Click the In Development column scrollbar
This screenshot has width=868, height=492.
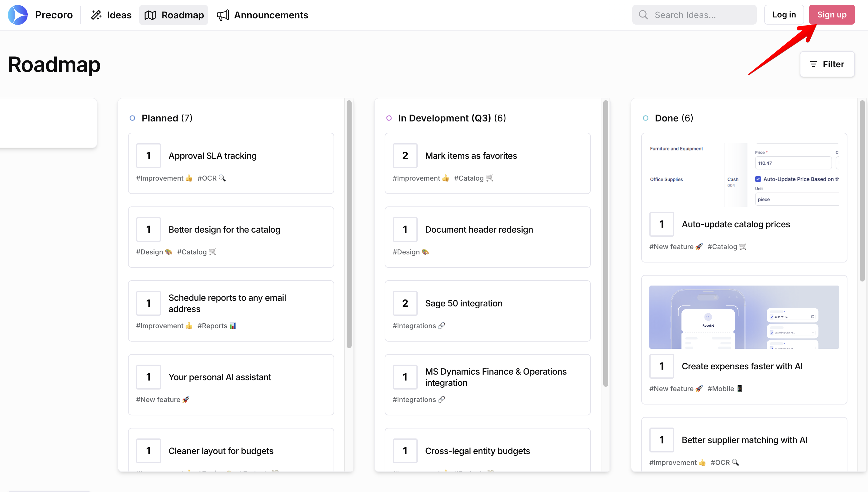(605, 243)
